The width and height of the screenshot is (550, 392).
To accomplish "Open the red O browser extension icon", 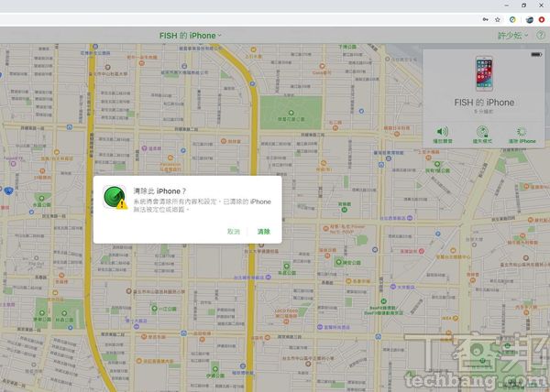I will (x=542, y=19).
